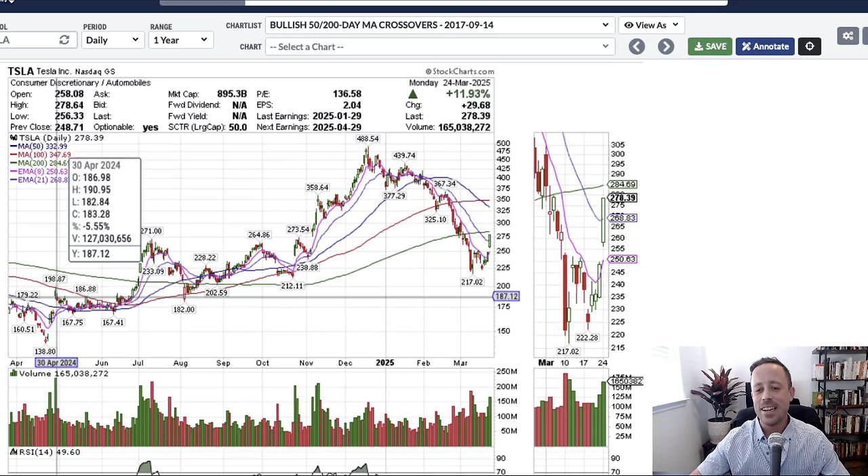Click the 250.63 EMA value tag
Screen dimensions: 868x476
[x=623, y=259]
